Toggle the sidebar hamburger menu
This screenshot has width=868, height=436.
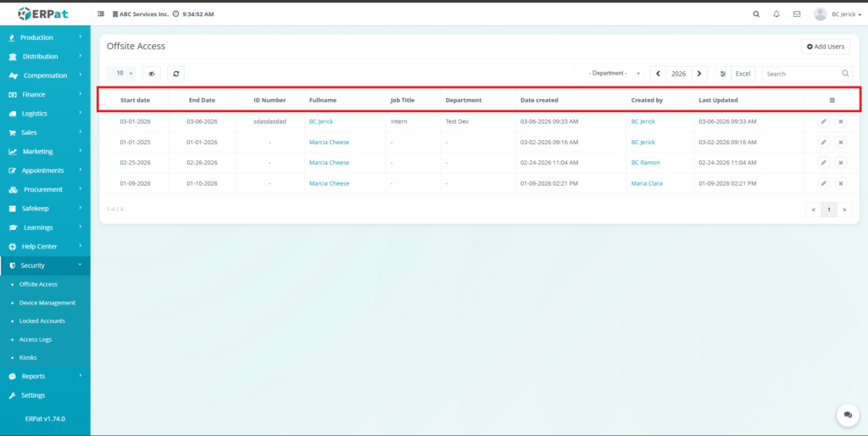click(102, 14)
